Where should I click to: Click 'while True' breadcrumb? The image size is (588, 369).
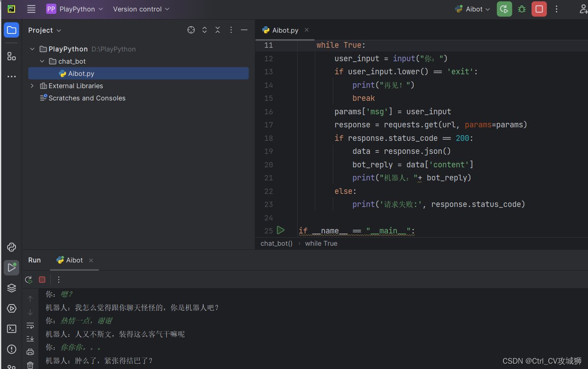321,243
